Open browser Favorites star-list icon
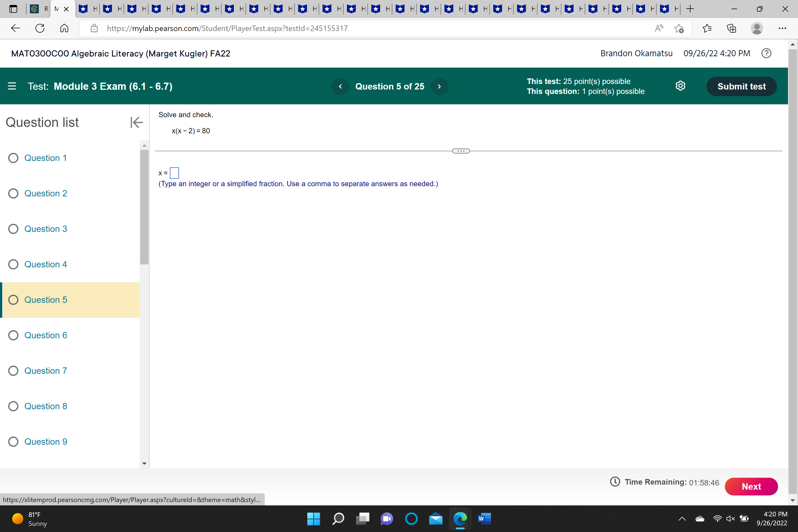 point(707,29)
